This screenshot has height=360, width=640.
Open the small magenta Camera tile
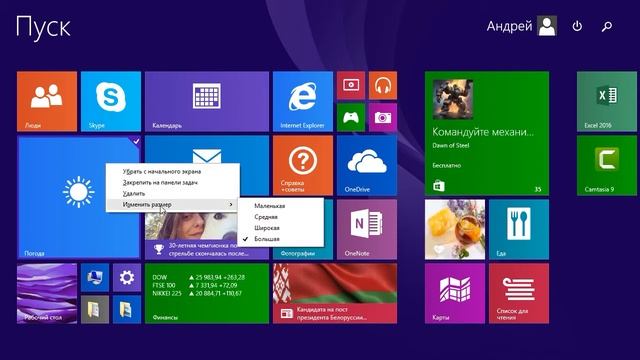pyautogui.click(x=383, y=118)
